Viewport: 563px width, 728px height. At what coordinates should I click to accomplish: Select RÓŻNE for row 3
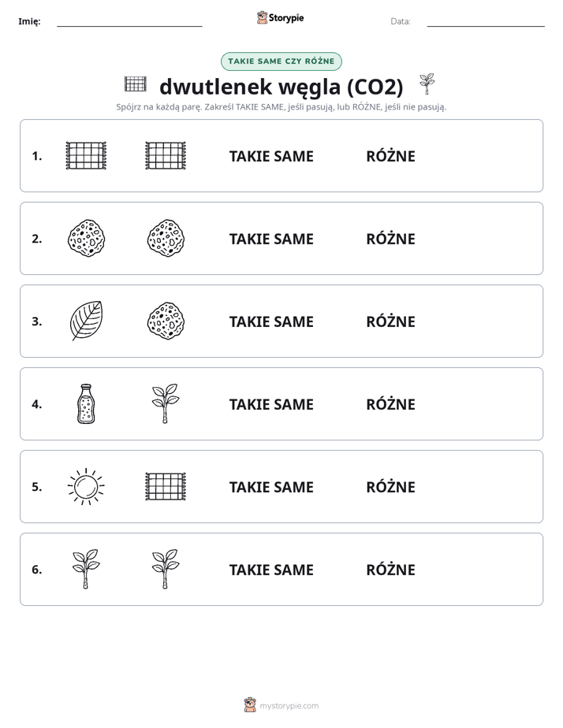[390, 321]
